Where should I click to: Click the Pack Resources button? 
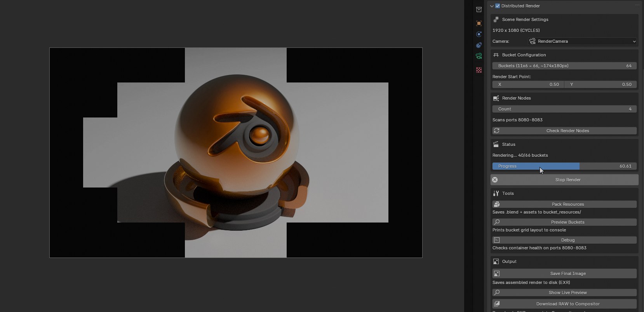564,204
